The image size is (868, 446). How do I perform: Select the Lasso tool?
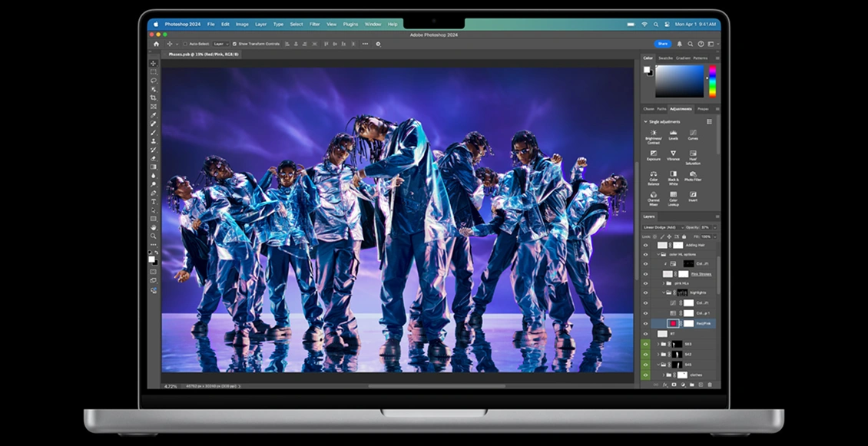(154, 81)
